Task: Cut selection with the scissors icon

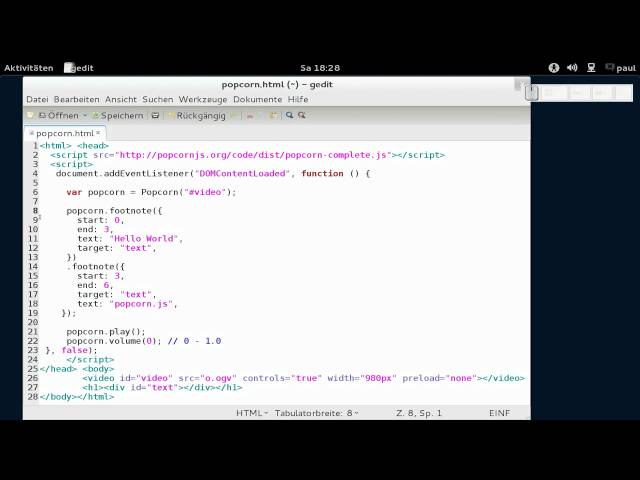Action: pyautogui.click(x=250, y=116)
